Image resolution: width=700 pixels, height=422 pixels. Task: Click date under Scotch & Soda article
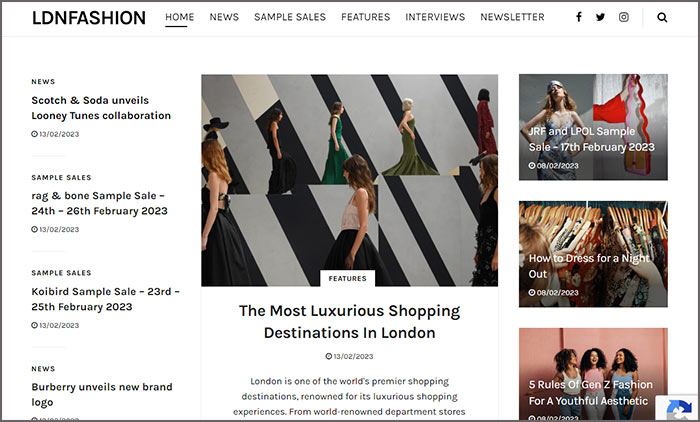point(55,134)
